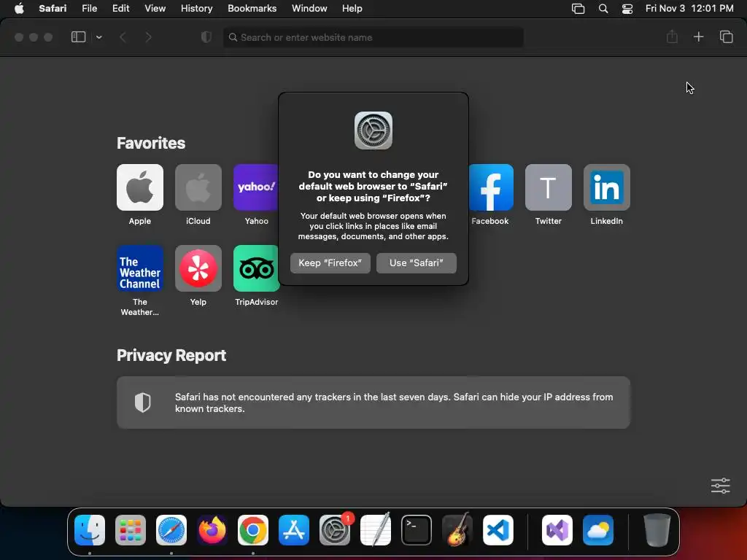Open the Bookmarks menu
This screenshot has height=560, width=747.
252,9
